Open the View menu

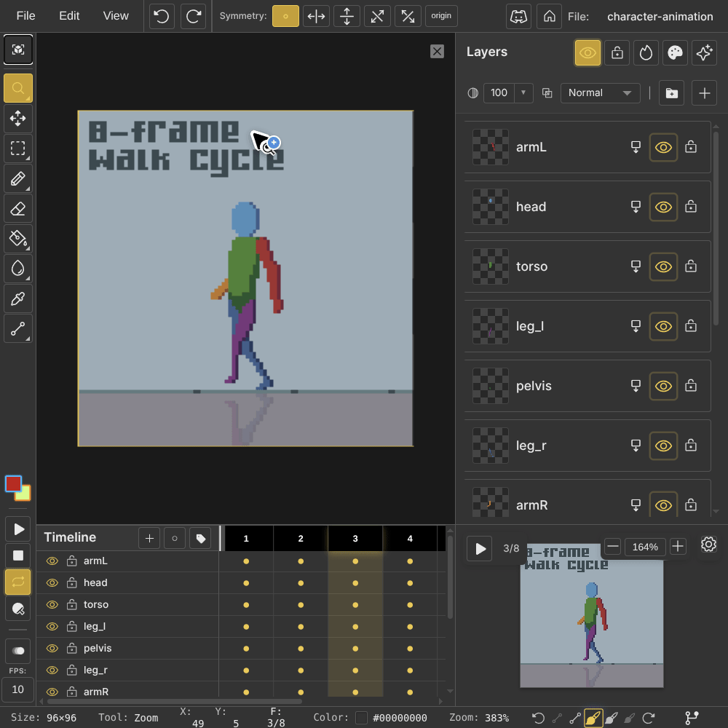116,16
